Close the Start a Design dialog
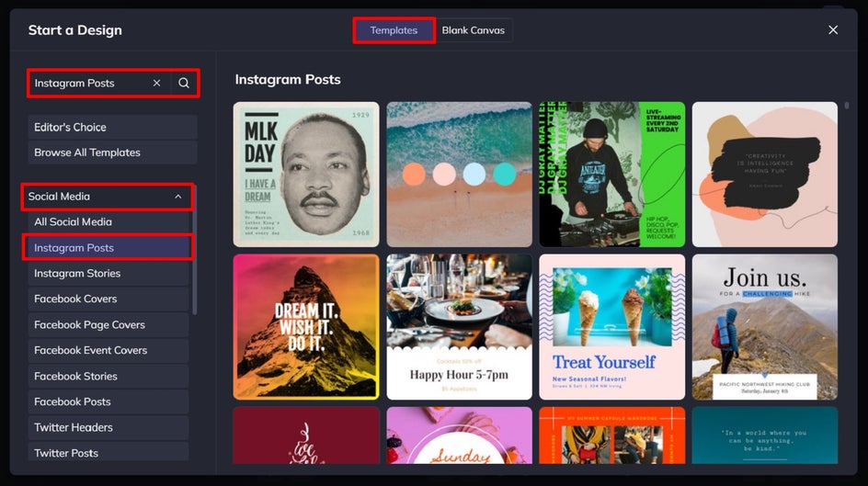This screenshot has height=486, width=868. [x=832, y=29]
